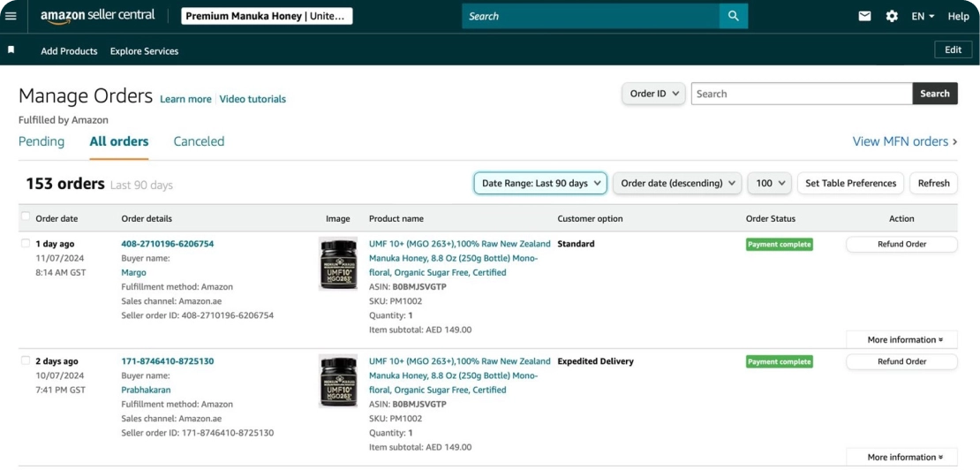This screenshot has height=470, width=980.
Task: Click the 153 orders count text
Action: click(x=65, y=184)
